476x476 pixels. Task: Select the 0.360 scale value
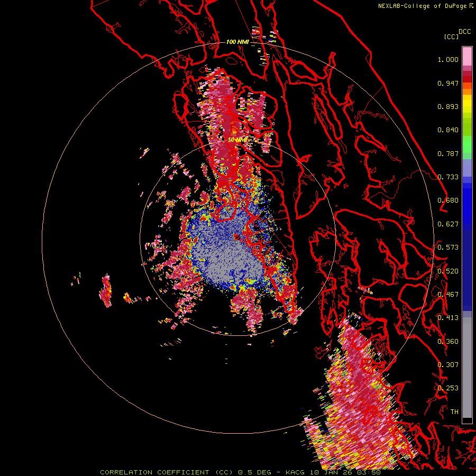tap(448, 342)
